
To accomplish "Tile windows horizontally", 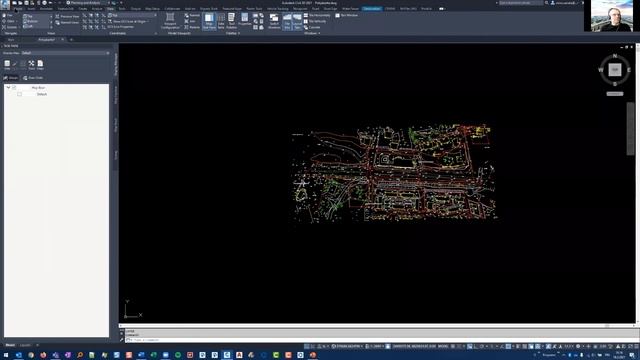I will click(317, 16).
